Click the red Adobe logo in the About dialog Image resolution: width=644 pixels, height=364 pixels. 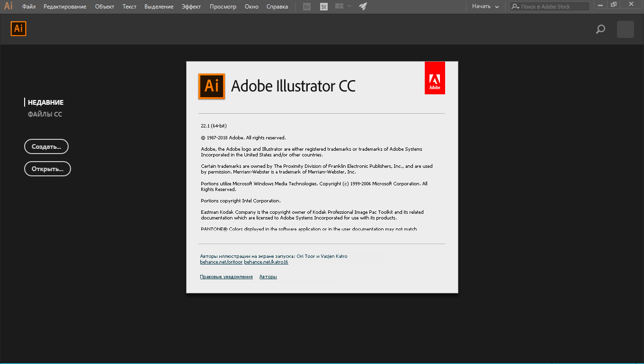[435, 78]
